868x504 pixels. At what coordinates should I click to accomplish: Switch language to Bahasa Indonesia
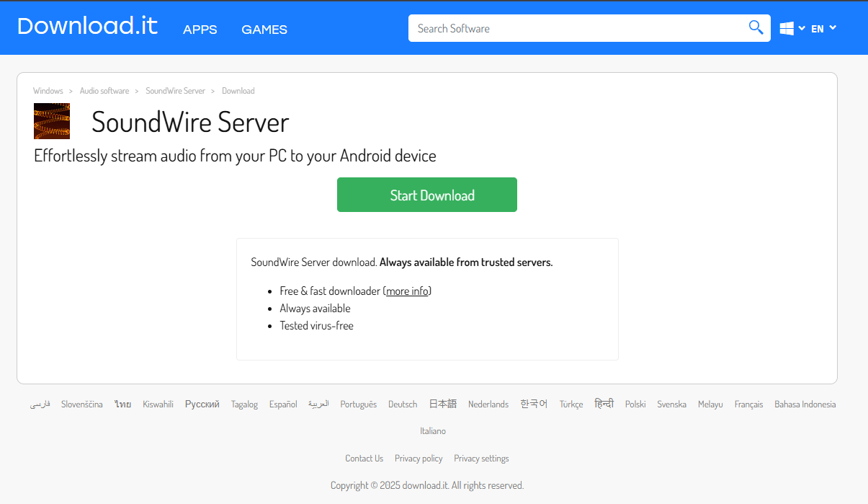coord(805,404)
